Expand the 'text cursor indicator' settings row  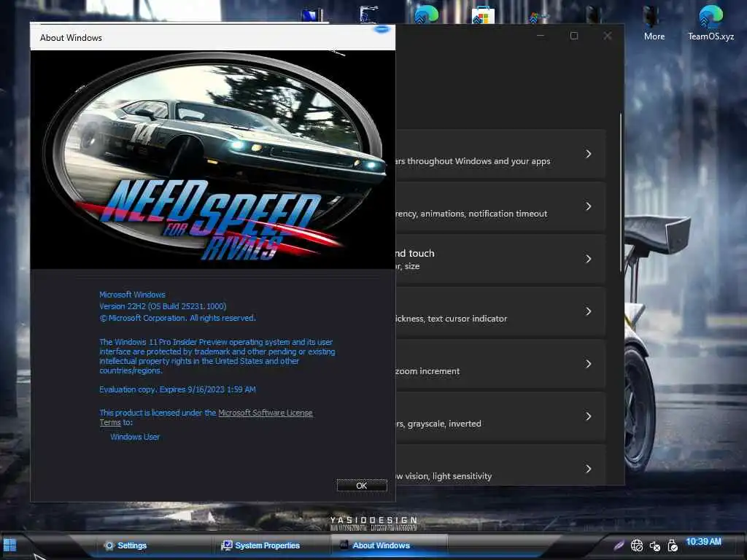click(500, 311)
